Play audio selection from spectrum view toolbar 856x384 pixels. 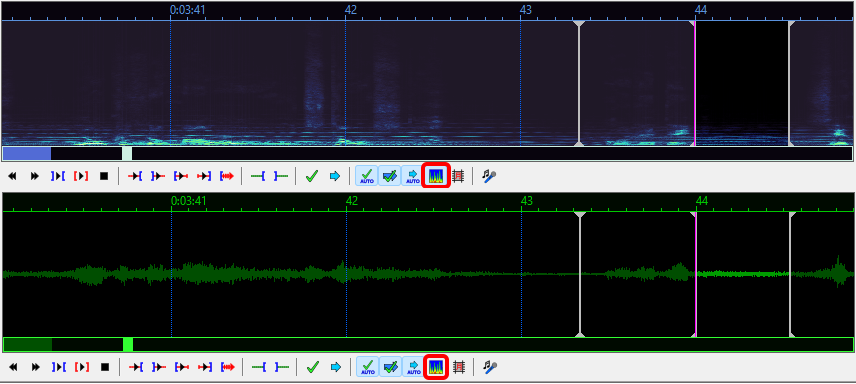58,176
